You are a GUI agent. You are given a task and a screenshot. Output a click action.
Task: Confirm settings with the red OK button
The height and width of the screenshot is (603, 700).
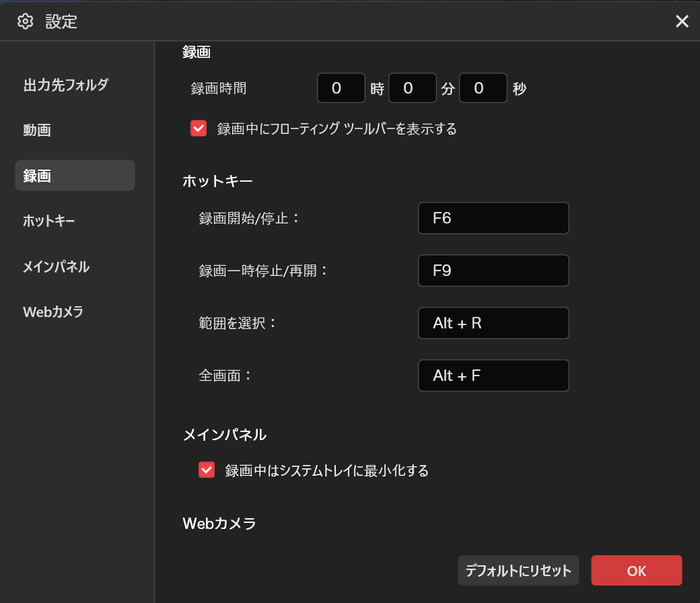click(x=636, y=571)
